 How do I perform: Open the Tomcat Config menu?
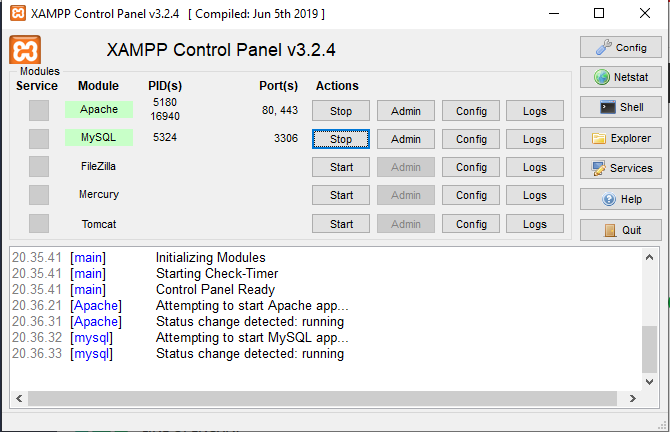471,223
